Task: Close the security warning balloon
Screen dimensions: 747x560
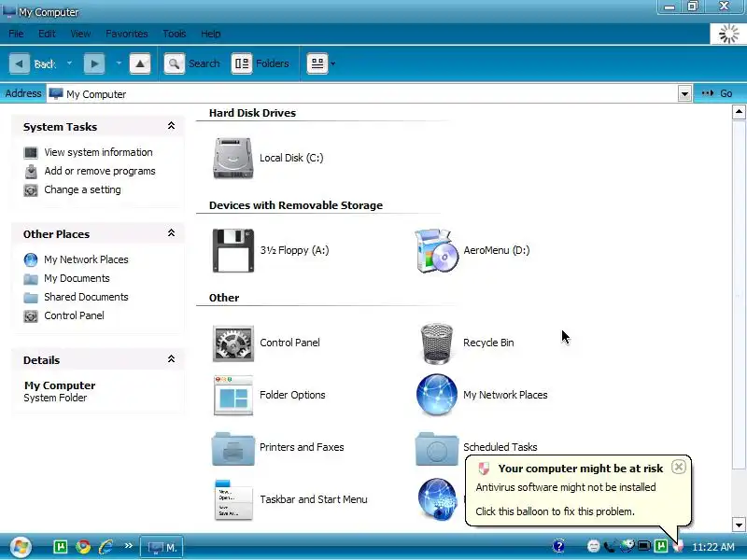Action: point(679,467)
